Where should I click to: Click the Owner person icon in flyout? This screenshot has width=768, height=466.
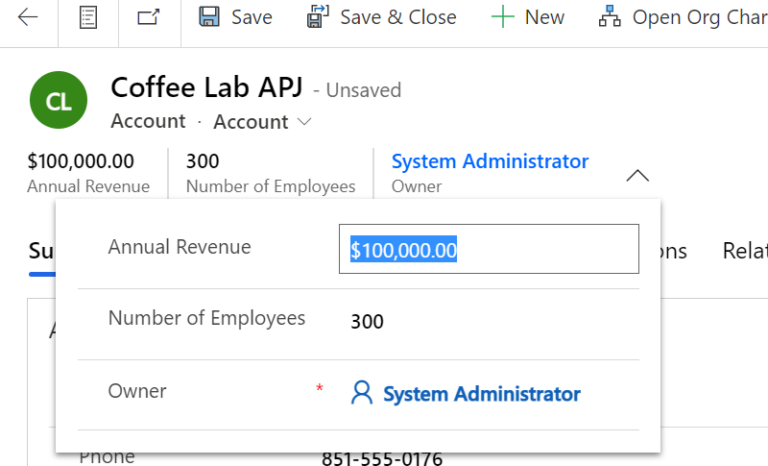(x=362, y=392)
